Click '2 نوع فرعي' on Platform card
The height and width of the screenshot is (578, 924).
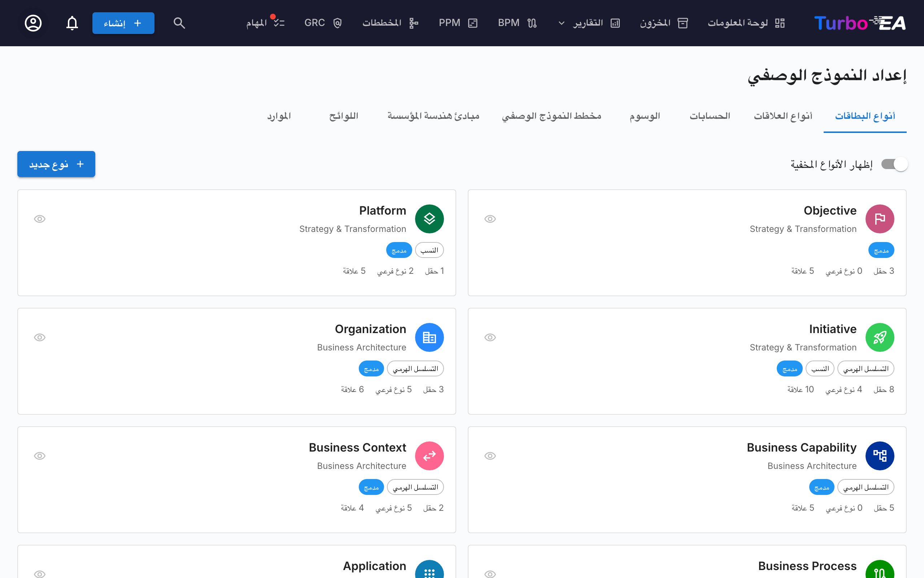click(395, 271)
